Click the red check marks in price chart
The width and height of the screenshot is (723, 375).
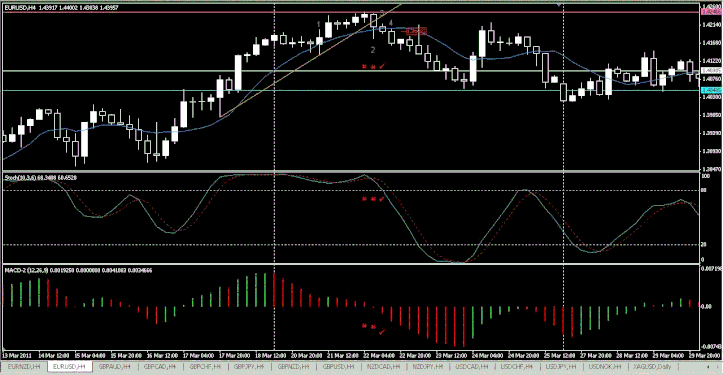tap(373, 66)
